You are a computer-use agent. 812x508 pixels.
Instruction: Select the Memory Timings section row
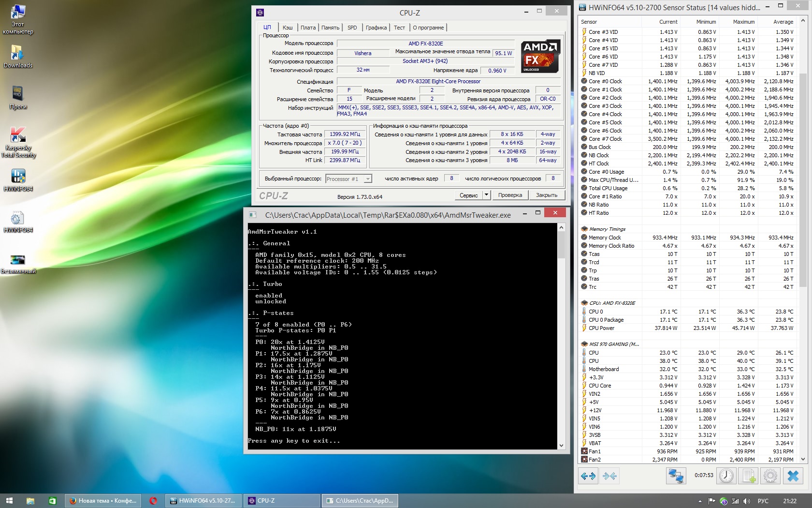pos(687,229)
